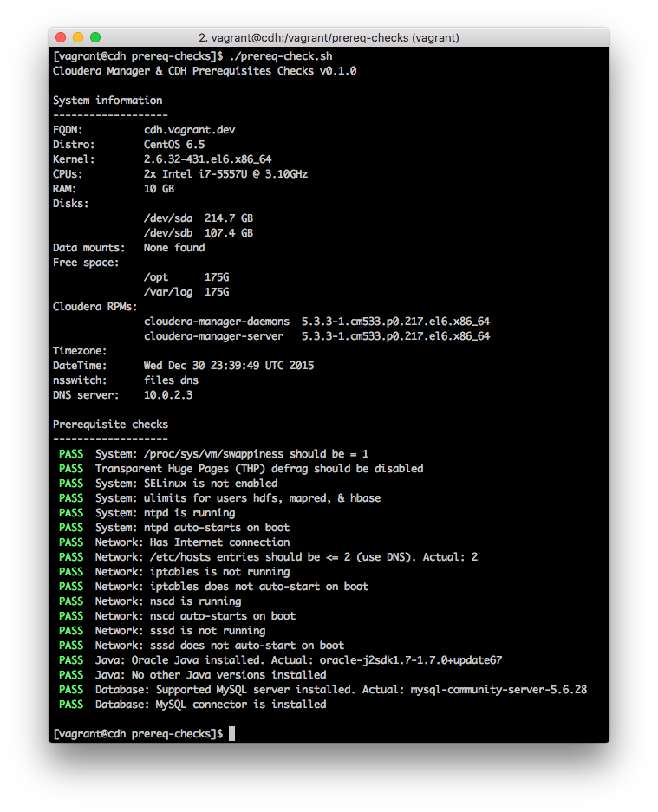Click the /dev/sdb 107.4 GB line
The width and height of the screenshot is (658, 812).
pyautogui.click(x=198, y=233)
